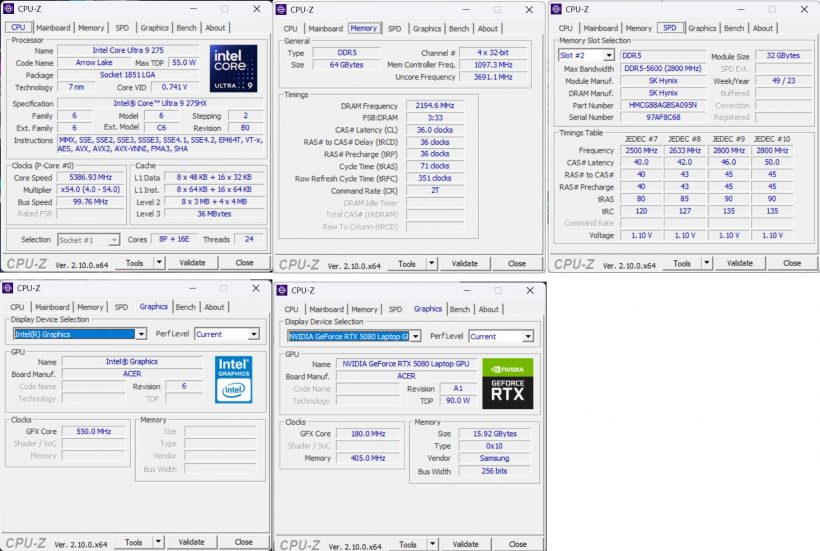This screenshot has width=820, height=551.
Task: Switch to Mainboard tab in the processor window
Action: pos(53,28)
